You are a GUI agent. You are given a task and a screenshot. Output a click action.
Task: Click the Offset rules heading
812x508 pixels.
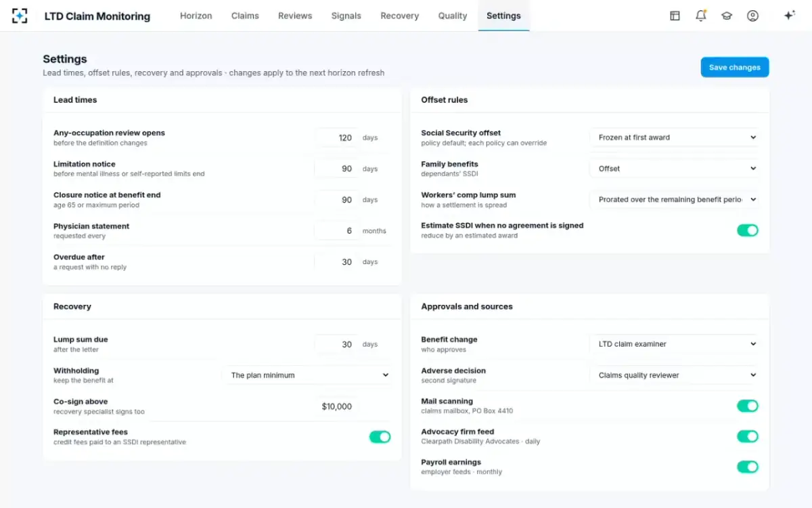point(445,100)
